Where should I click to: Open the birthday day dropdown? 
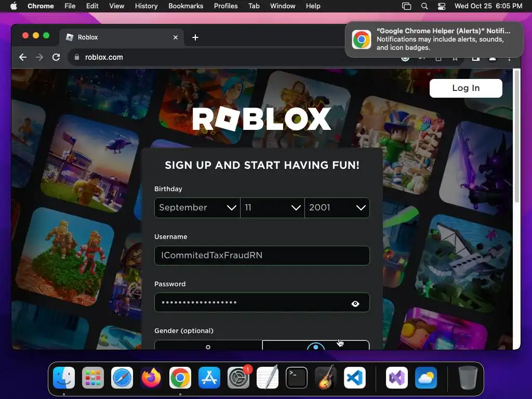272,208
